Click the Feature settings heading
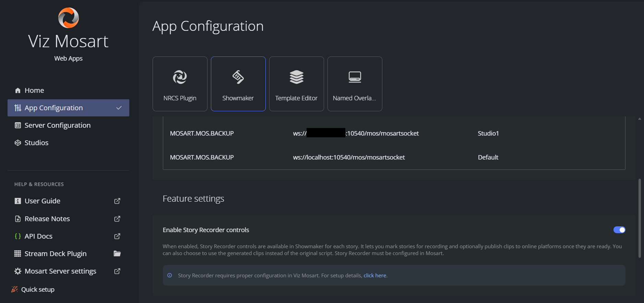This screenshot has width=644, height=303. 193,199
